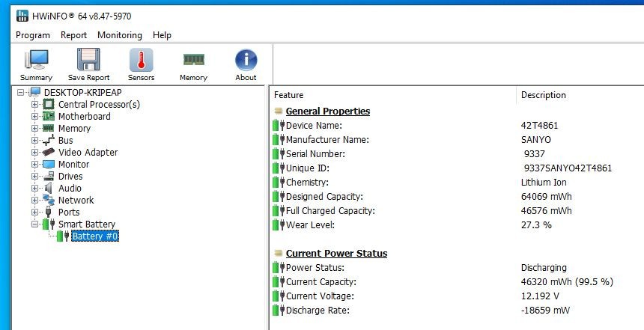Open the Report menu

point(74,35)
